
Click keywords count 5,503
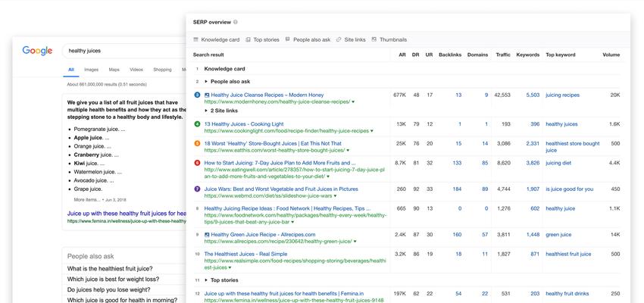[533, 95]
